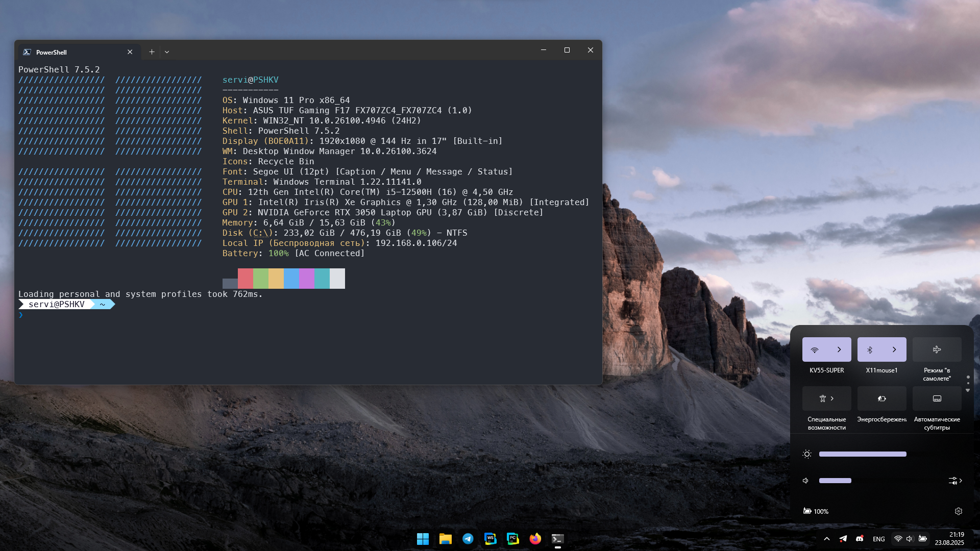
Task: Click the taskbar battery tray icon
Action: pos(923,539)
